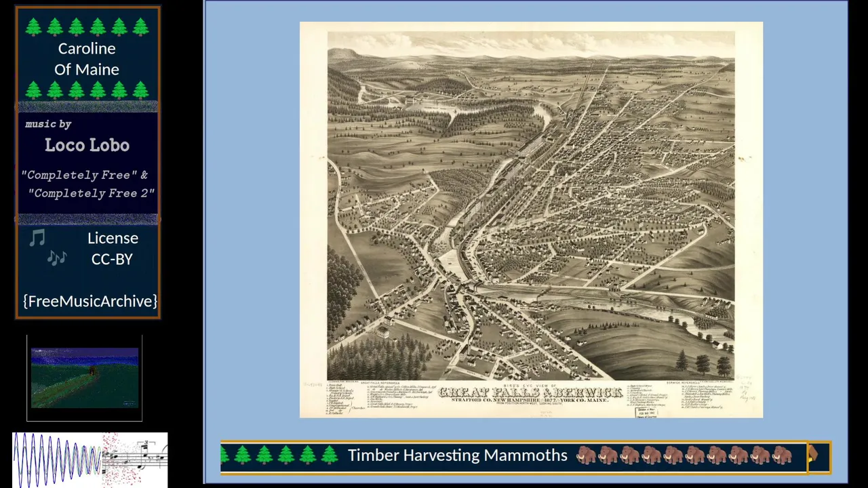Image resolution: width=868 pixels, height=488 pixels.
Task: Click the 'music by' label
Action: [48, 124]
